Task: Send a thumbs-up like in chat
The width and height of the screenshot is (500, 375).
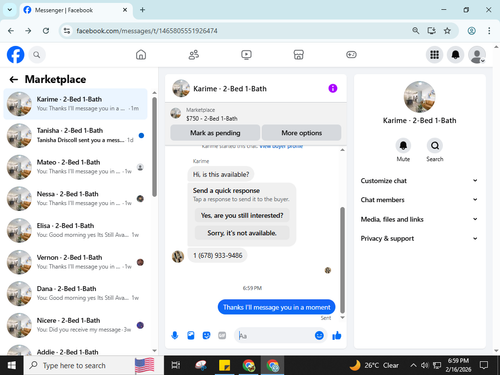Action: click(x=337, y=335)
